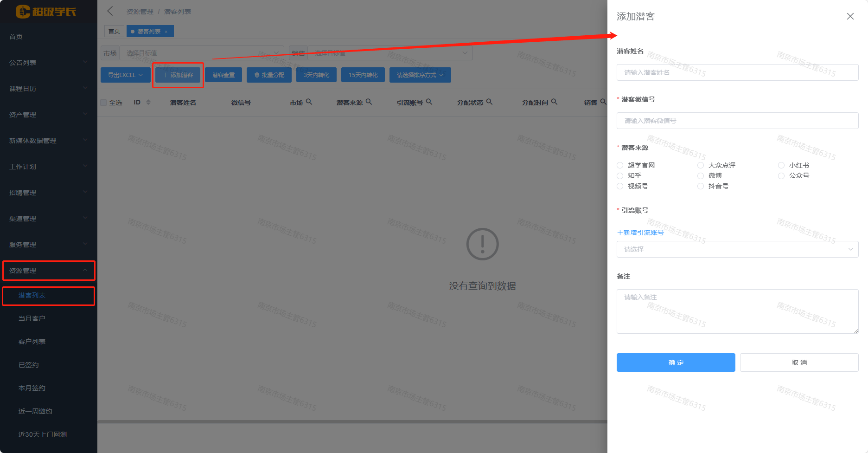Tick the 全选 checkbox in the table header
This screenshot has height=453, width=868.
click(104, 103)
